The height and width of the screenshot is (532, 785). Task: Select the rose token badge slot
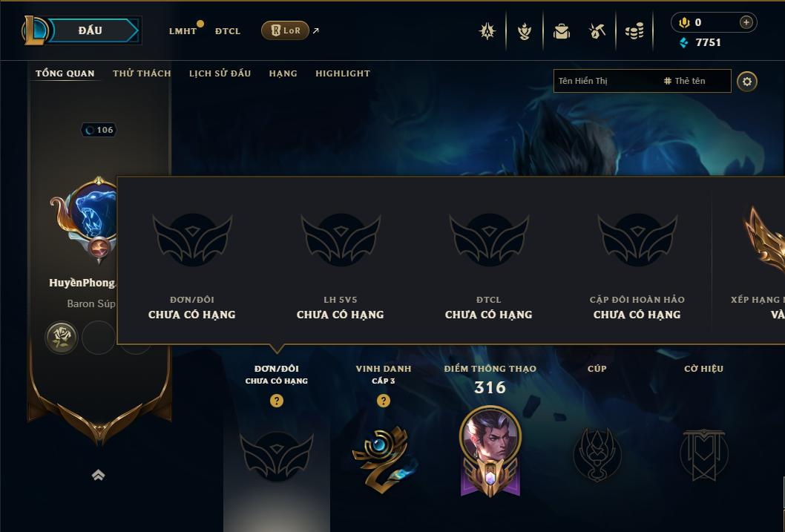pyautogui.click(x=62, y=338)
